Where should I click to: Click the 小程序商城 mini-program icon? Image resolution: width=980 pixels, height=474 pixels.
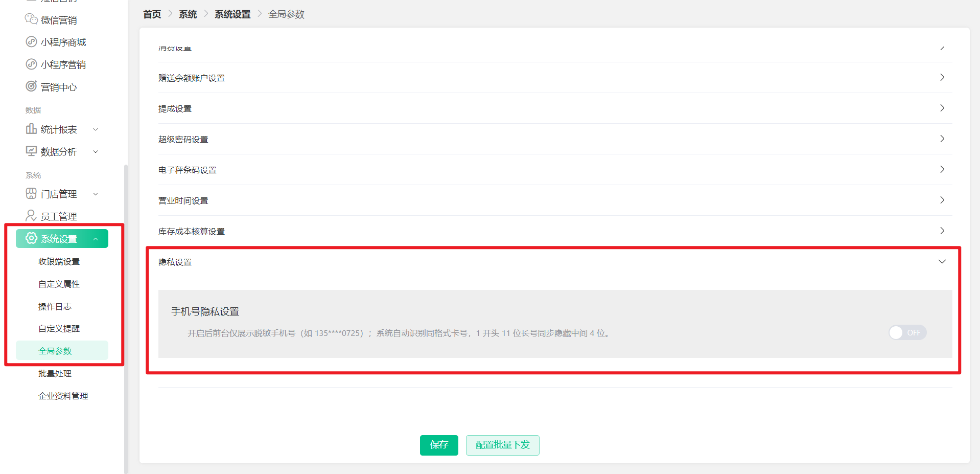coord(31,41)
